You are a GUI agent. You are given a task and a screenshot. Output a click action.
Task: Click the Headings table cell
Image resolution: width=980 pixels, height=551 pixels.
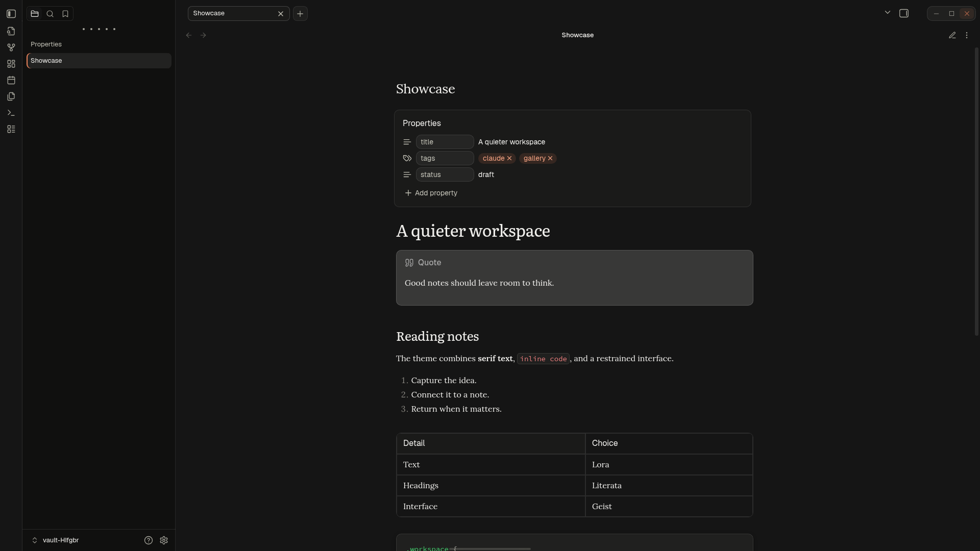(491, 486)
